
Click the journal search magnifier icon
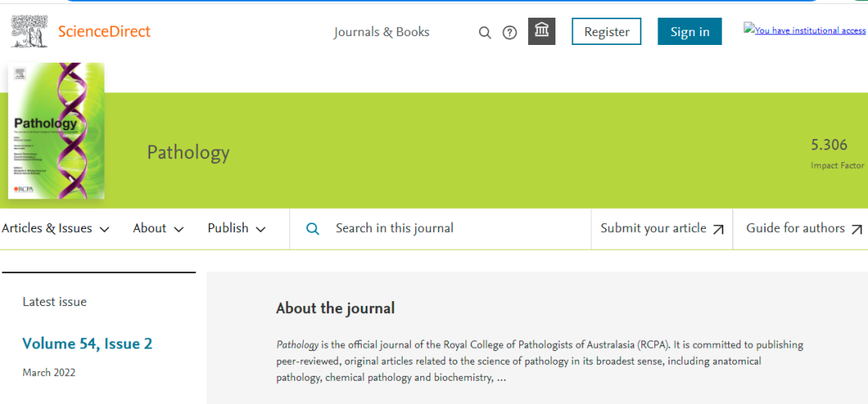click(x=313, y=229)
